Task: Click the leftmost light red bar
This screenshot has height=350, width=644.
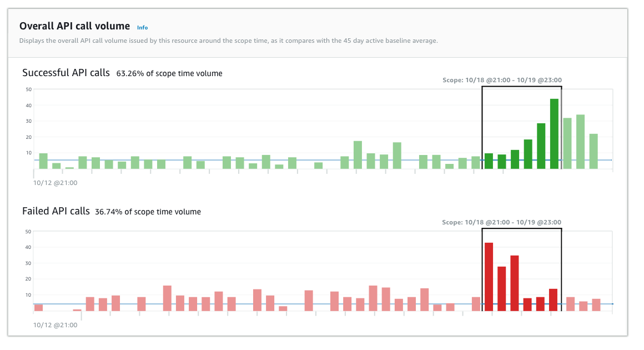Action: [38, 307]
